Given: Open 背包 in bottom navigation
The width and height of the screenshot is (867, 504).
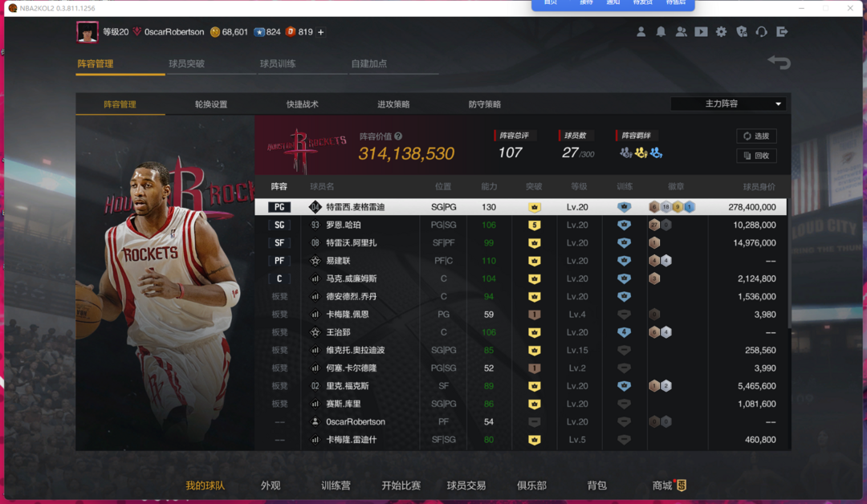Looking at the screenshot, I should click(x=596, y=486).
